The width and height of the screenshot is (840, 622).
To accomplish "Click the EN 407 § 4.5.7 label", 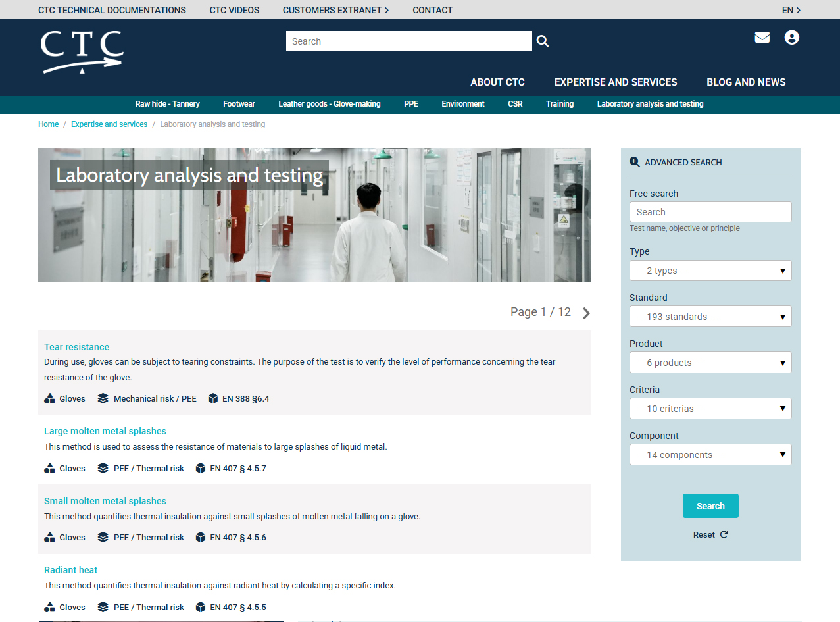I will (x=238, y=469).
